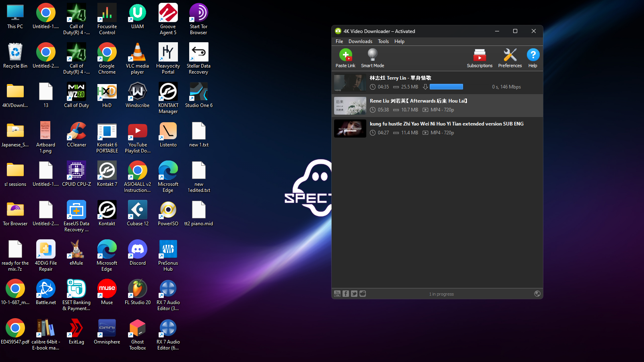
Task: Click "MP4 · 720p" on the Rene Liu row
Action: pos(442,110)
